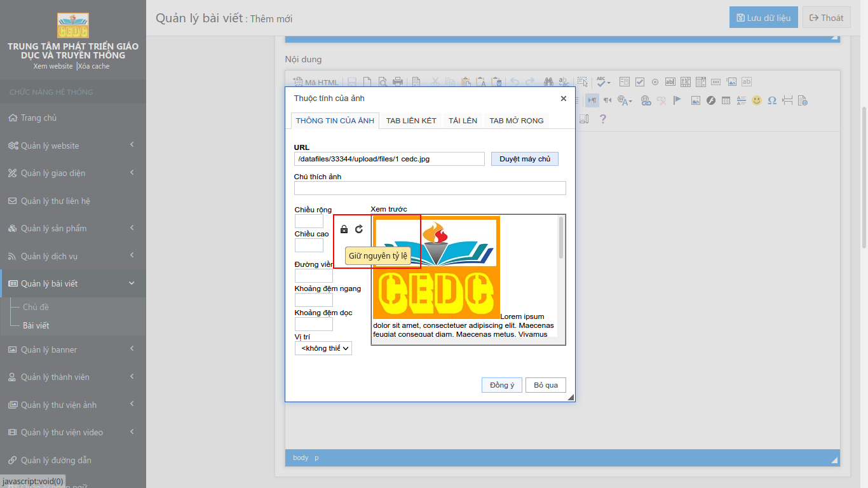The image size is (868, 488).
Task: Open the Vị trí alignment dropdown
Action: pyautogui.click(x=323, y=348)
